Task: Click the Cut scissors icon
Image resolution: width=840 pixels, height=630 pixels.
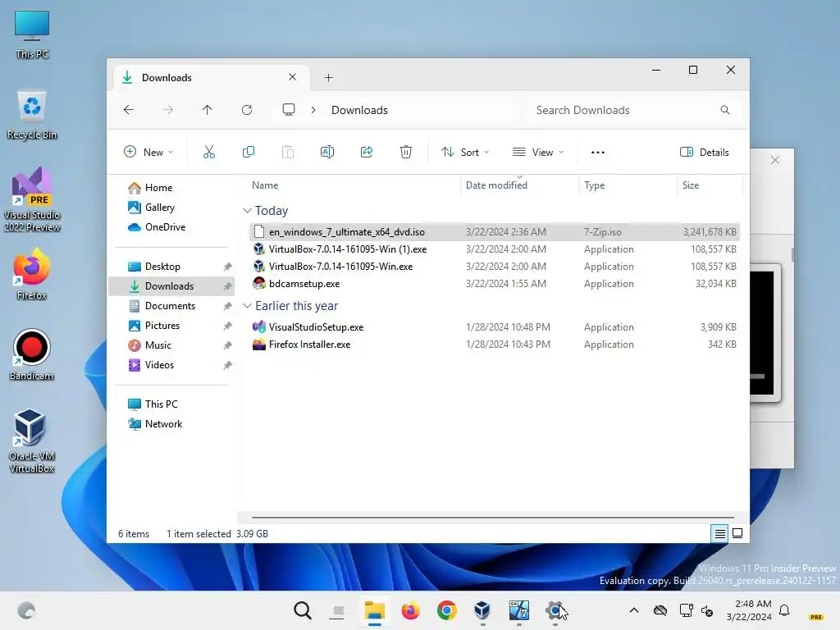Action: point(209,152)
